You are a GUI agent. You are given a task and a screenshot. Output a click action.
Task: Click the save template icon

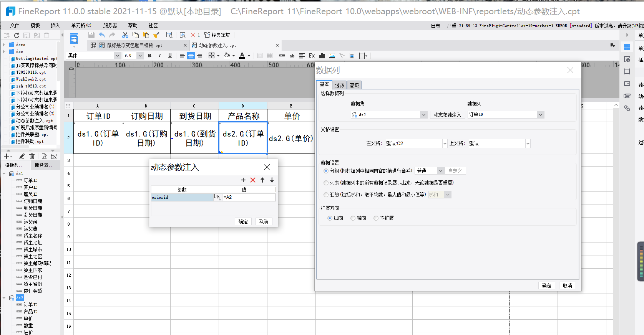coord(91,35)
